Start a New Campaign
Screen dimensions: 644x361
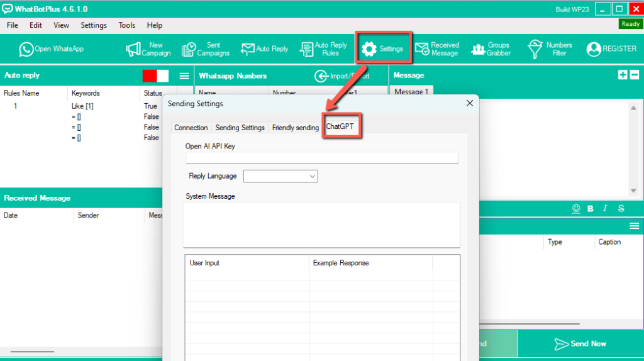[148, 49]
